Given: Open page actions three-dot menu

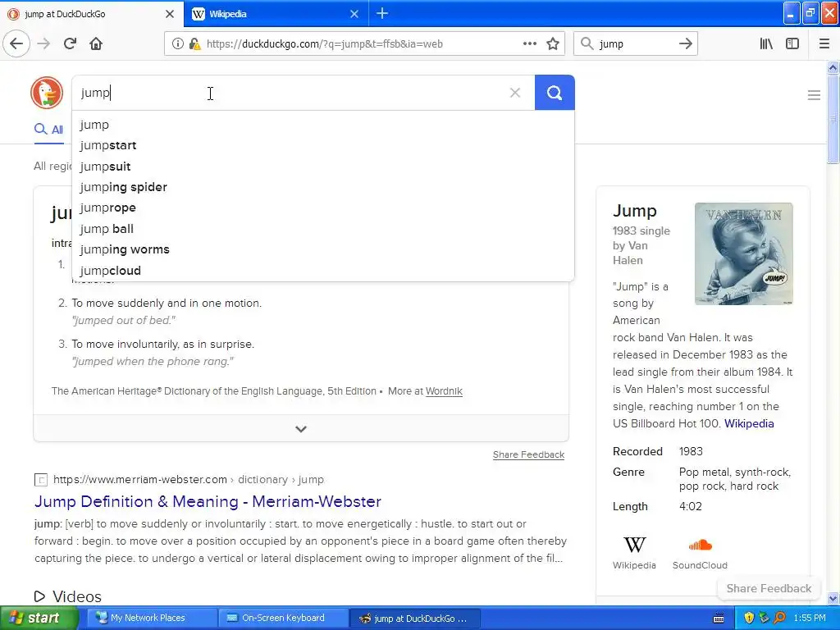Looking at the screenshot, I should click(529, 44).
